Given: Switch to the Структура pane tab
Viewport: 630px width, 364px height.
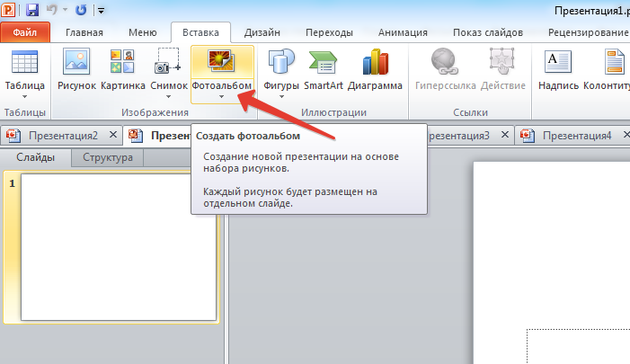Looking at the screenshot, I should pos(108,157).
